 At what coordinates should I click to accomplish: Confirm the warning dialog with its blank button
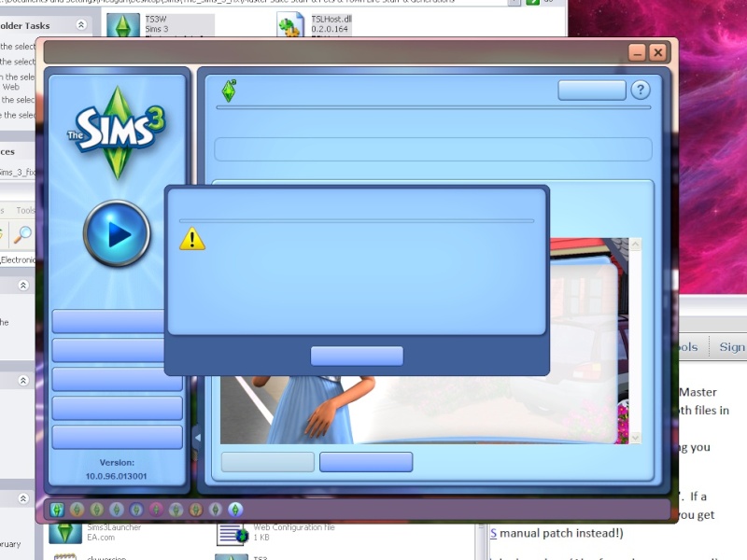[x=357, y=356]
